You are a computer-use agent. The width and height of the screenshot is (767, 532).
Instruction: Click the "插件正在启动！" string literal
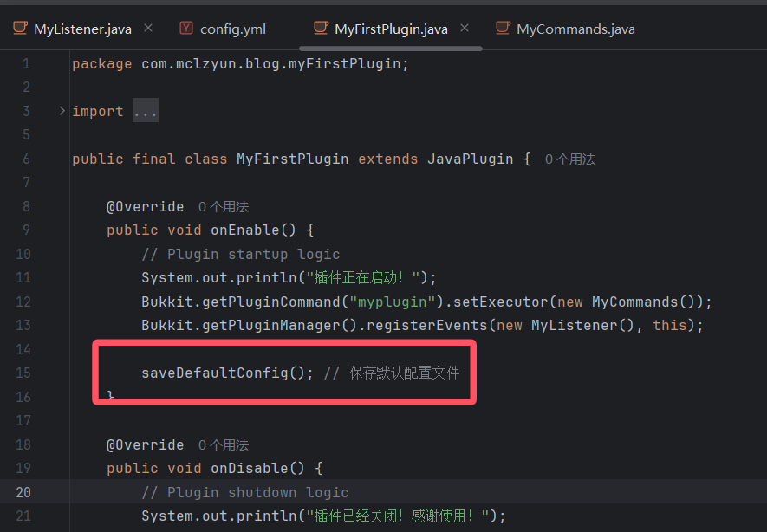pos(362,278)
